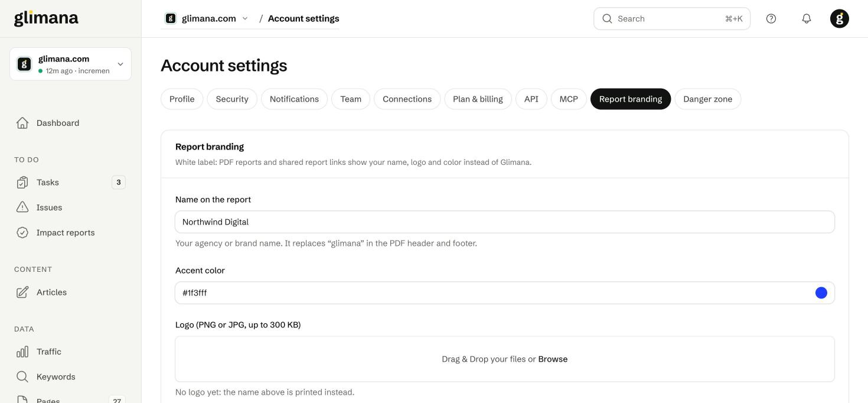The height and width of the screenshot is (403, 868).
Task: Click the Dashboard home icon
Action: tap(22, 123)
